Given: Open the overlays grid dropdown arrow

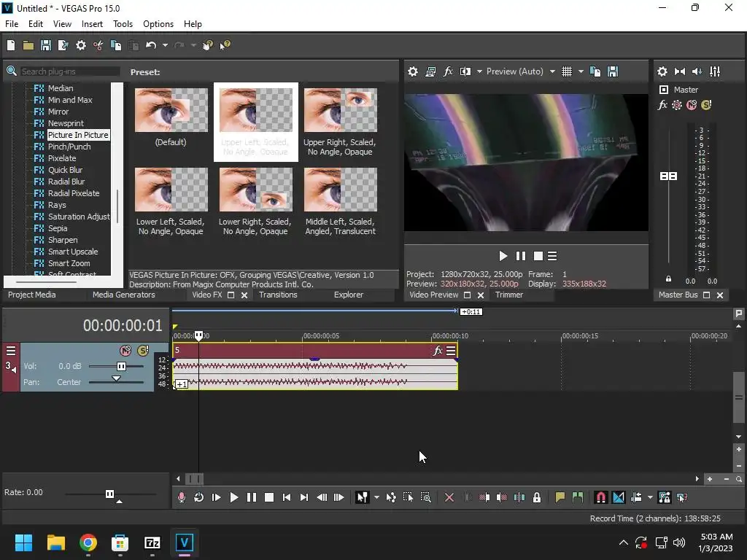Looking at the screenshot, I should coord(581,71).
